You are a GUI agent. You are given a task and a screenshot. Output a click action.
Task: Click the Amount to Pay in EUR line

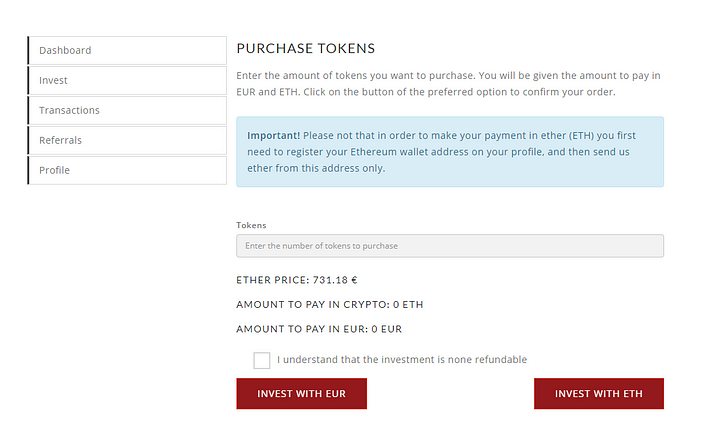[x=319, y=329]
